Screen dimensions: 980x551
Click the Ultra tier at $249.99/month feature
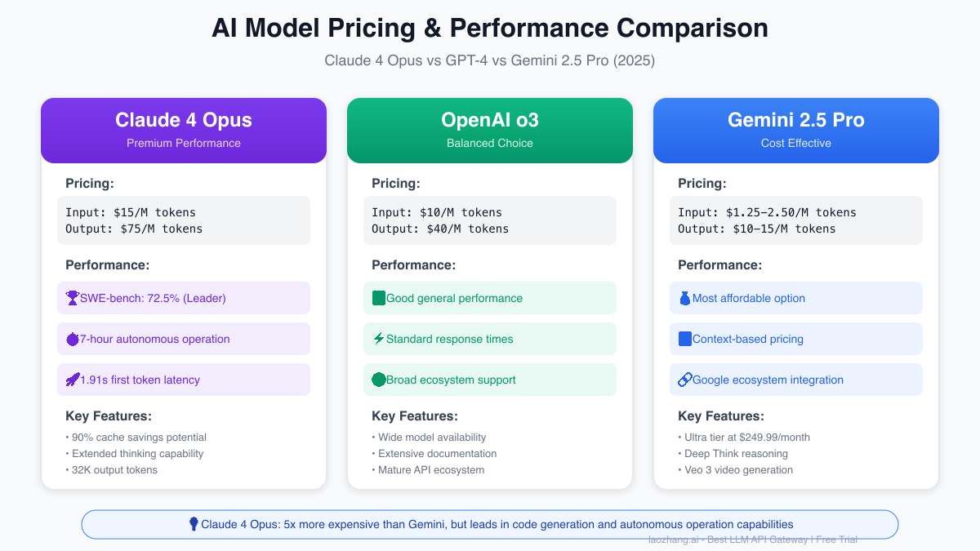pyautogui.click(x=746, y=437)
